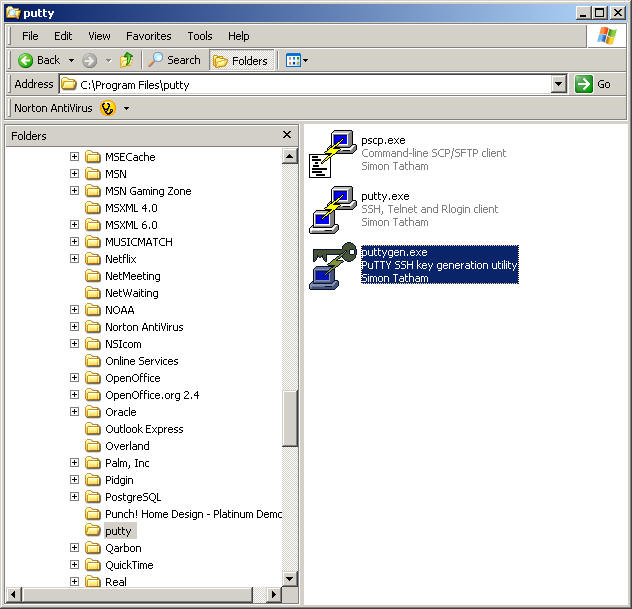This screenshot has height=609, width=632.
Task: Select the Qarbon folder icon
Action: point(93,548)
